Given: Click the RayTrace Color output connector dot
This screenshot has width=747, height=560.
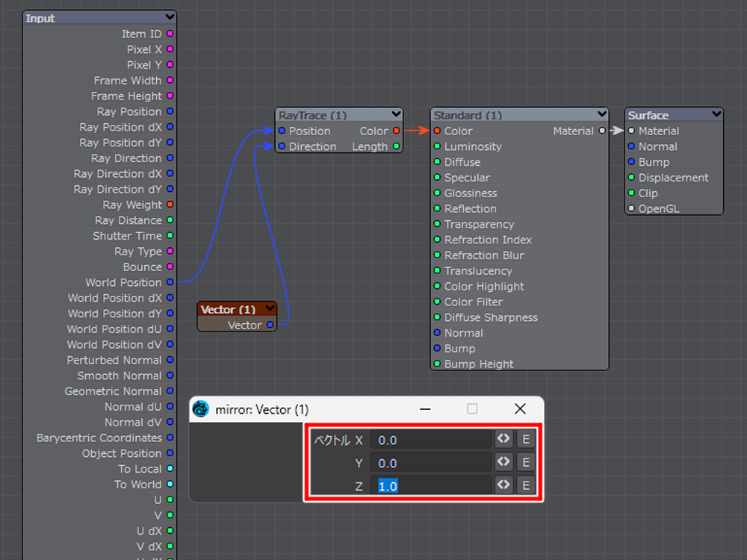Looking at the screenshot, I should tap(397, 131).
